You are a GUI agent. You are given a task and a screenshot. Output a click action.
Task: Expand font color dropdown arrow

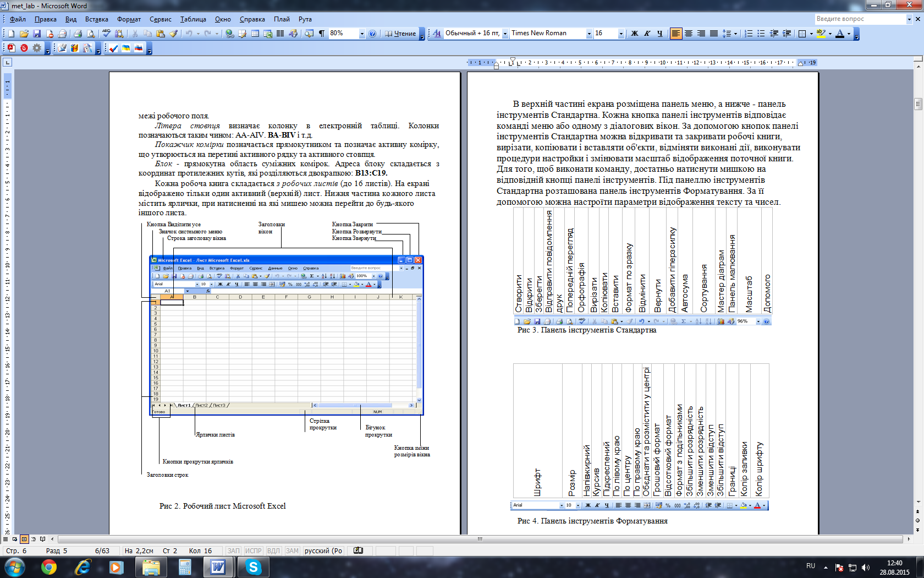[849, 34]
